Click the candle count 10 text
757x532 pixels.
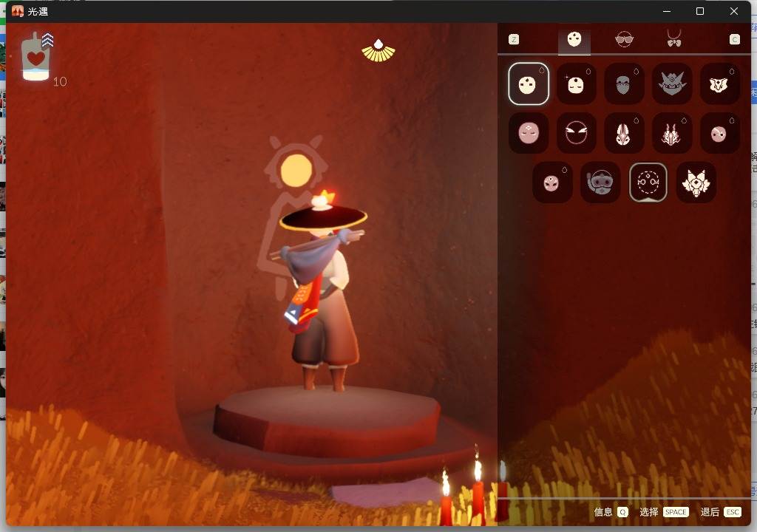click(x=60, y=81)
